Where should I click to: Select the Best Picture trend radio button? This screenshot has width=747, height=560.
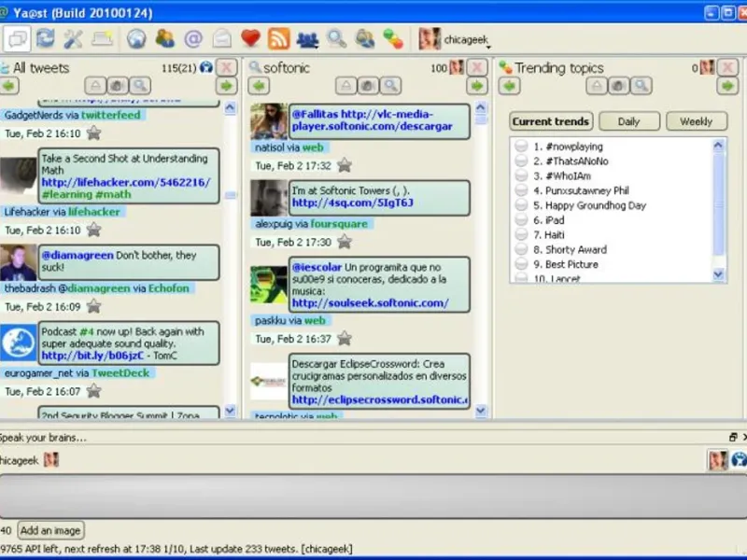pyautogui.click(x=522, y=264)
